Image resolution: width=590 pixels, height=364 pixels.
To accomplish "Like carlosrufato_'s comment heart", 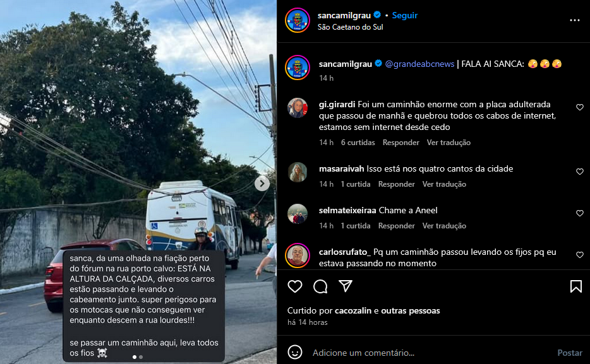I will (x=579, y=255).
